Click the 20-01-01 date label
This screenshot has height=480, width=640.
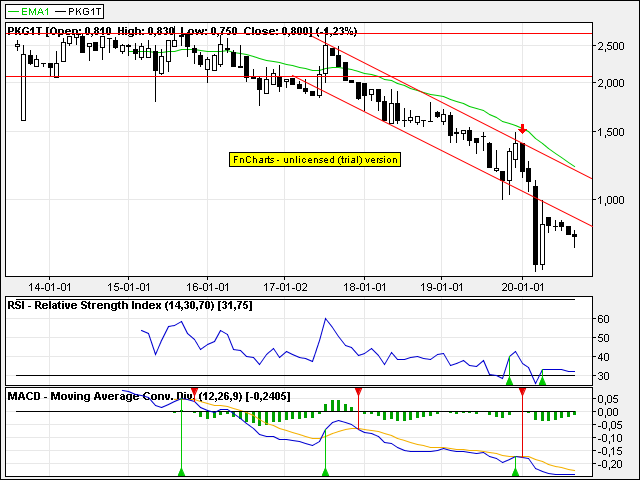click(x=522, y=287)
